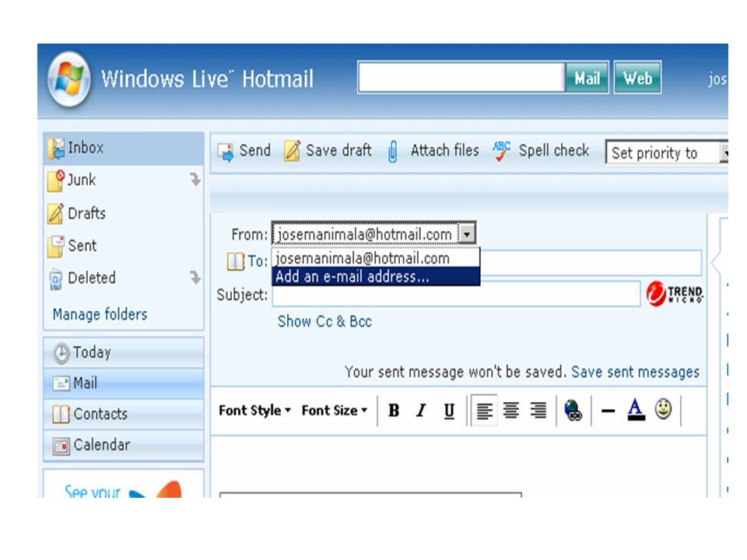The height and width of the screenshot is (560, 747).
Task: Click the Web search button
Action: [x=637, y=78]
